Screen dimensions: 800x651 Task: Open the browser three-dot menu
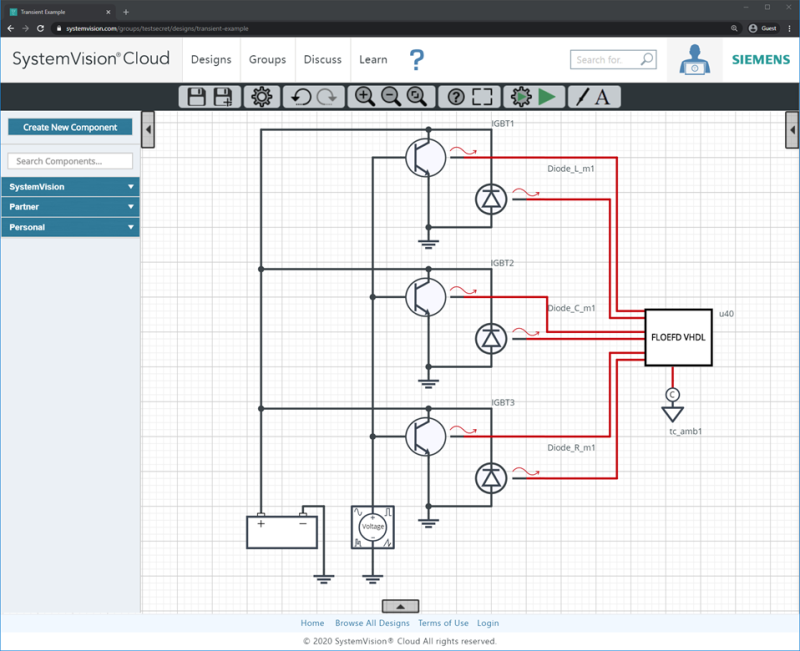789,29
